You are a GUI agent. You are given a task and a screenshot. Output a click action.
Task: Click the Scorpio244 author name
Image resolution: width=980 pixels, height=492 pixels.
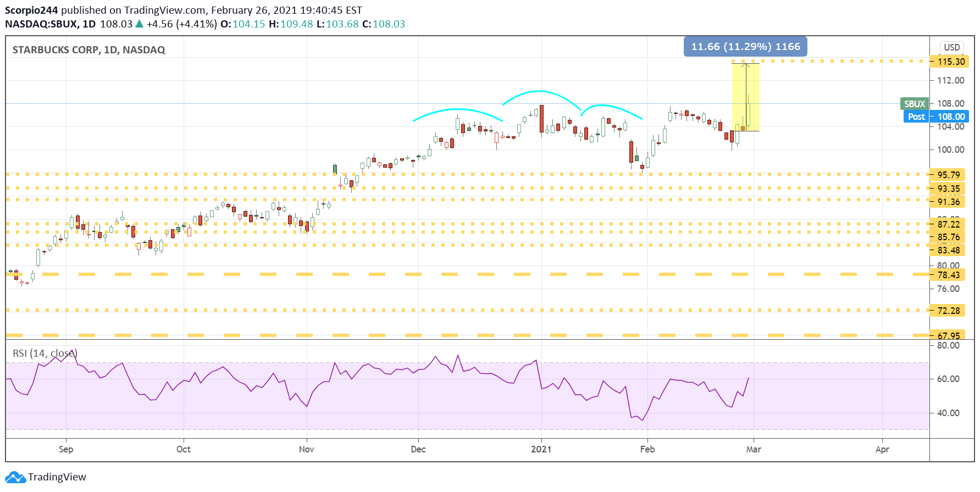pos(31,10)
